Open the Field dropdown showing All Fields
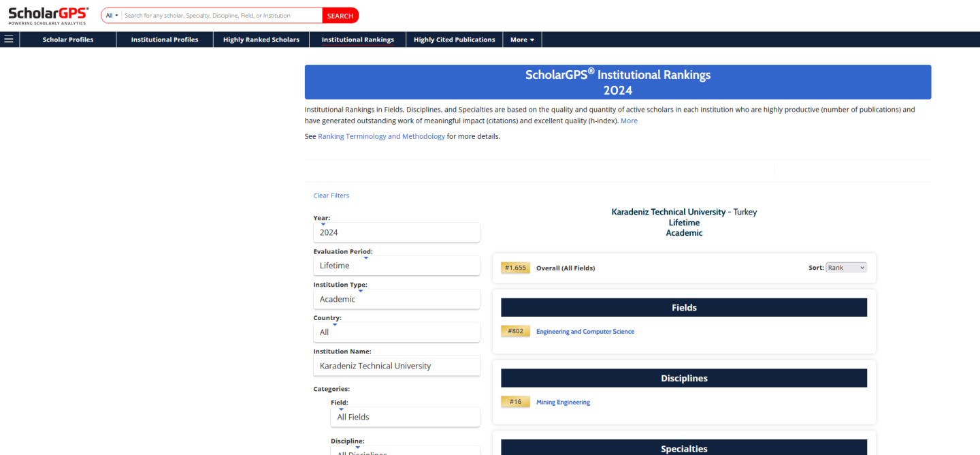The width and height of the screenshot is (980, 455). pos(405,417)
